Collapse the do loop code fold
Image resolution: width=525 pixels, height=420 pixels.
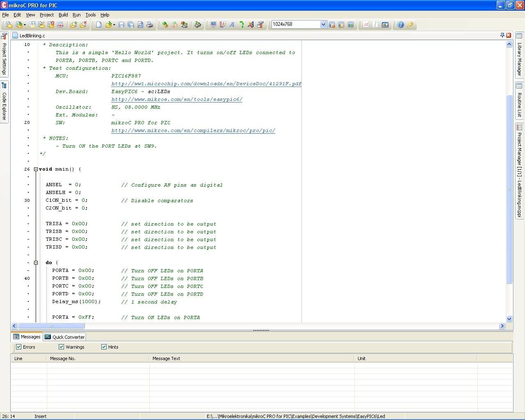click(36, 262)
